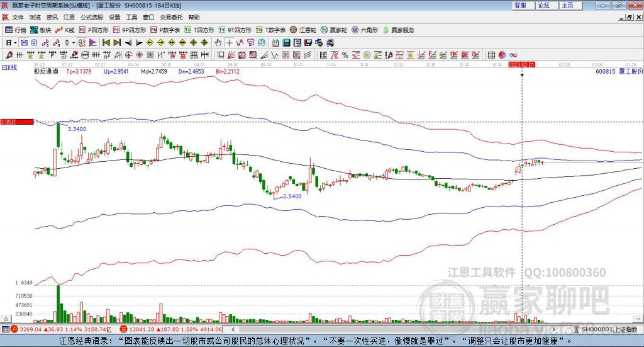
Task: Step left with black left arrow
Action: (x=128, y=42)
